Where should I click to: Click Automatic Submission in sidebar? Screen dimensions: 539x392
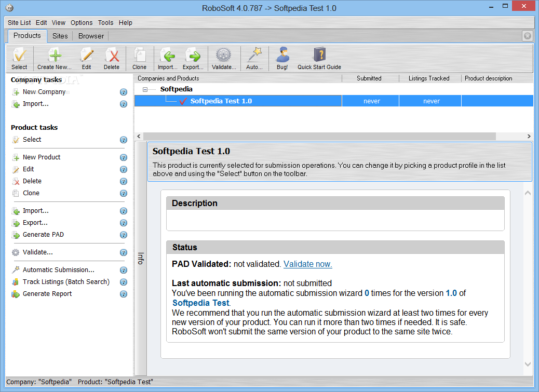tap(59, 269)
